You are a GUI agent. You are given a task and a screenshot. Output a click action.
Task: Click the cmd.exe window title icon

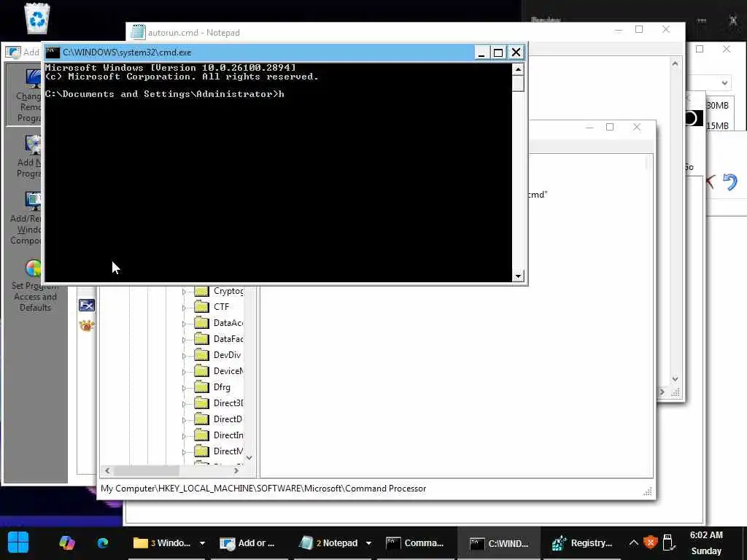point(53,52)
